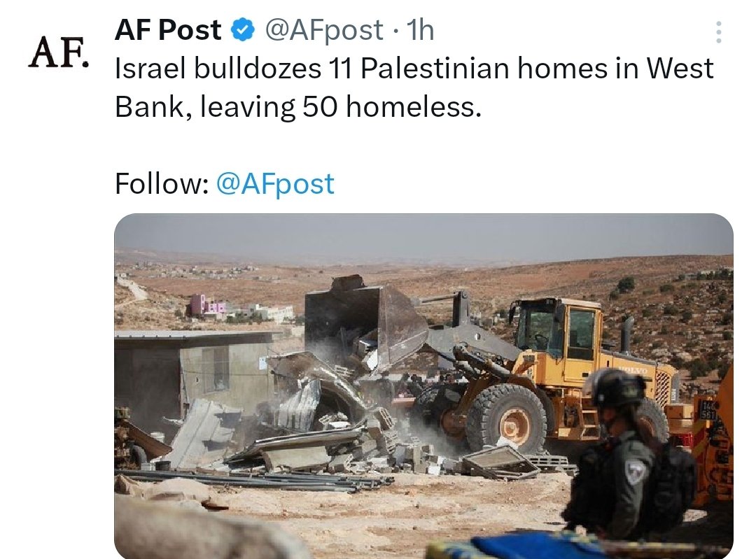This screenshot has width=756, height=559.
Task: Click the tweet's headline text about bulldozed homes
Action: 414,87
